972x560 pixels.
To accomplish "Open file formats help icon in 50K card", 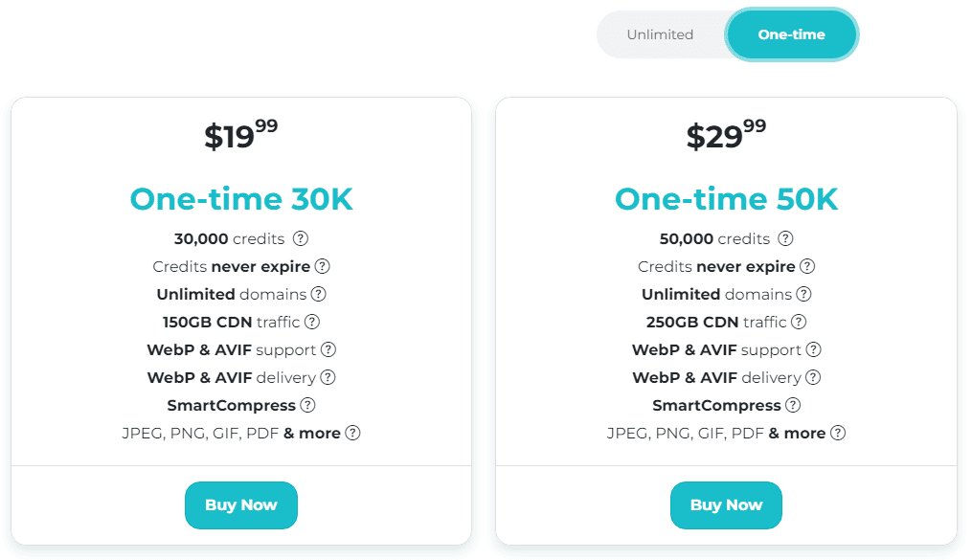I will pos(838,433).
